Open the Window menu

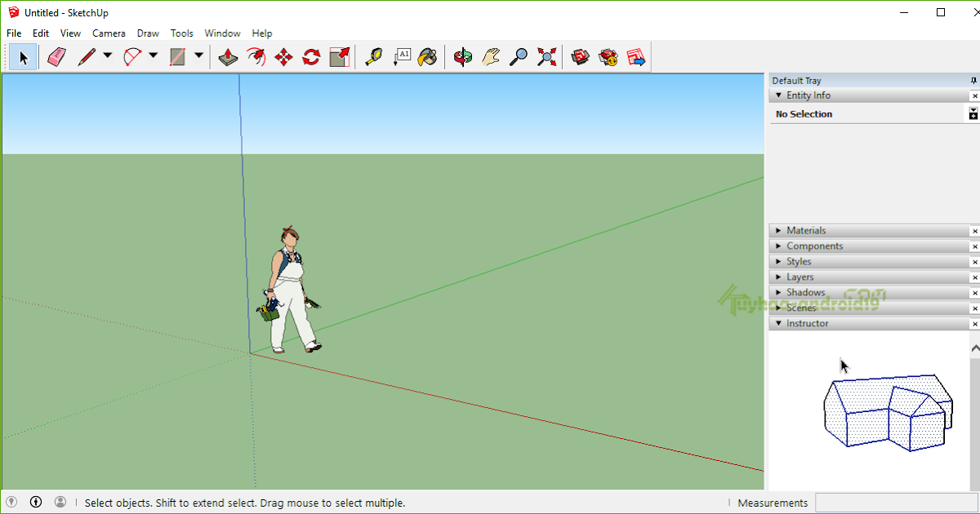[x=222, y=33]
